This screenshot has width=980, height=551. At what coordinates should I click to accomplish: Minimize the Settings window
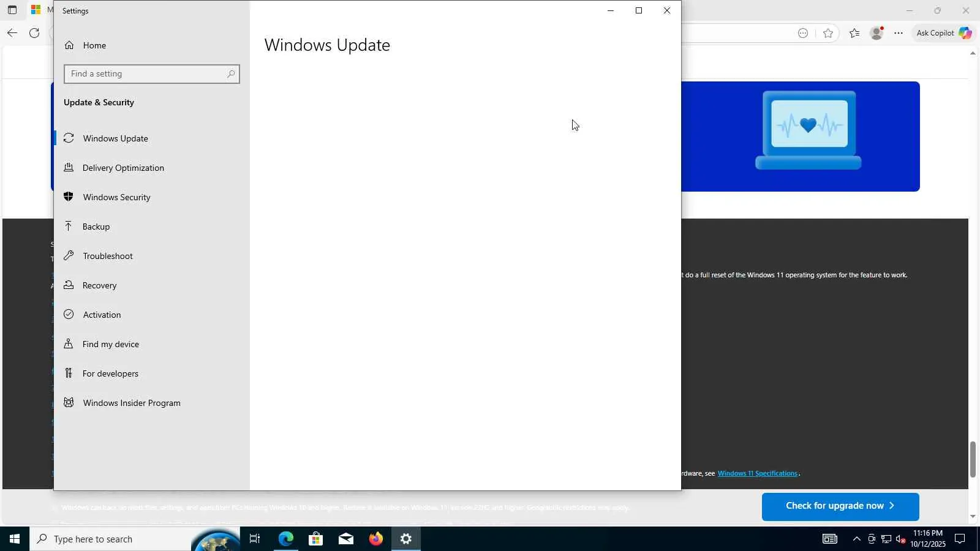(611, 10)
